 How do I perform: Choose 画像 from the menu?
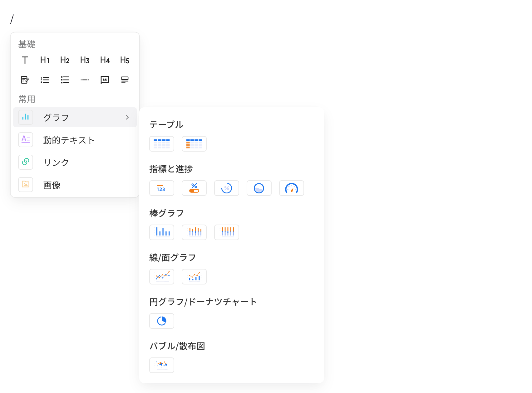coord(75,185)
